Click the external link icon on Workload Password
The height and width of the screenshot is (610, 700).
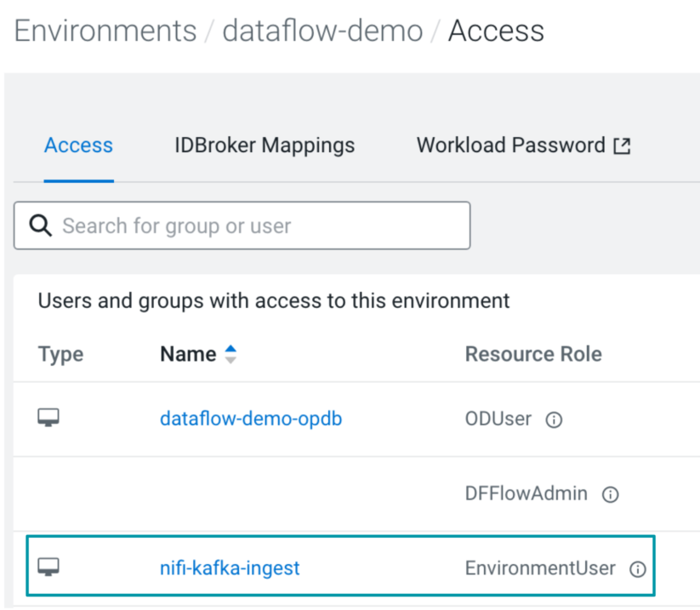(623, 144)
